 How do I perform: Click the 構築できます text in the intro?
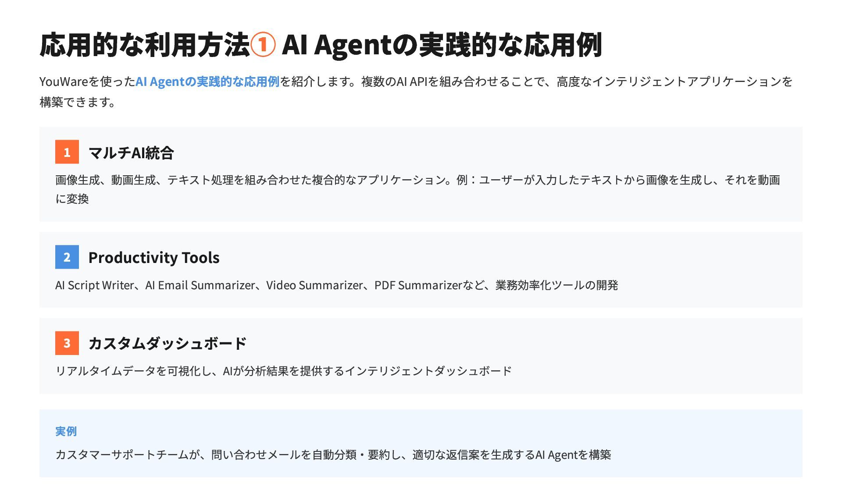click(x=77, y=102)
